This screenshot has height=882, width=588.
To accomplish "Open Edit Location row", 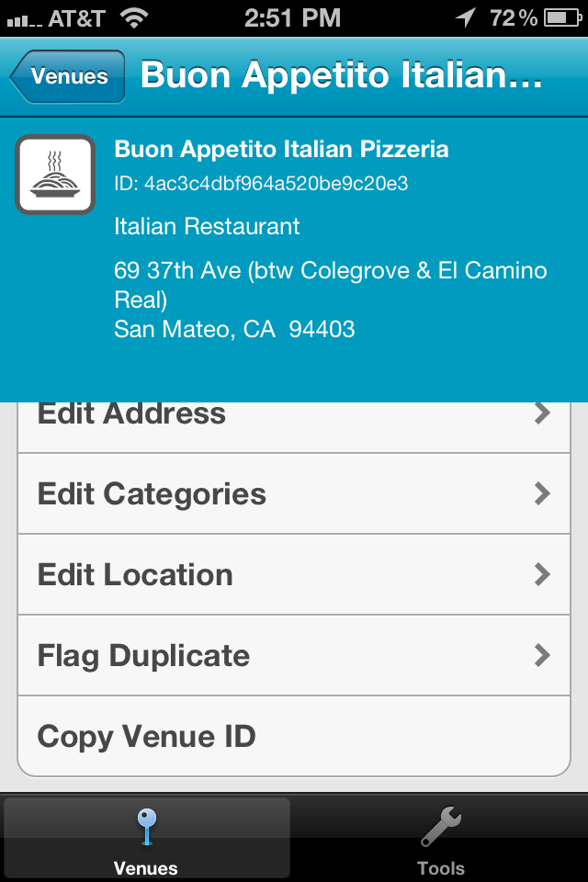I will click(294, 574).
